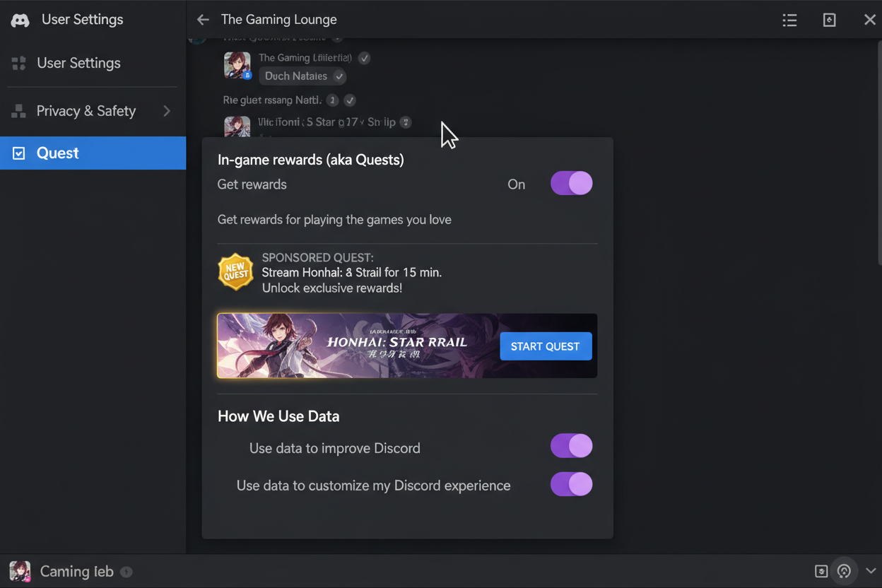Open the Honhai Star Rail banner
This screenshot has width=882, height=588.
coord(407,346)
